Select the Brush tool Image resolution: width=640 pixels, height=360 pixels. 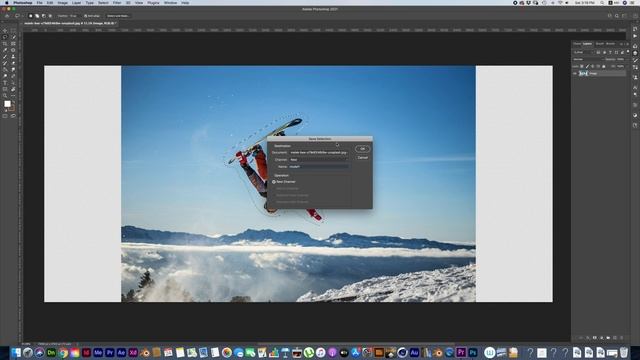point(5,57)
